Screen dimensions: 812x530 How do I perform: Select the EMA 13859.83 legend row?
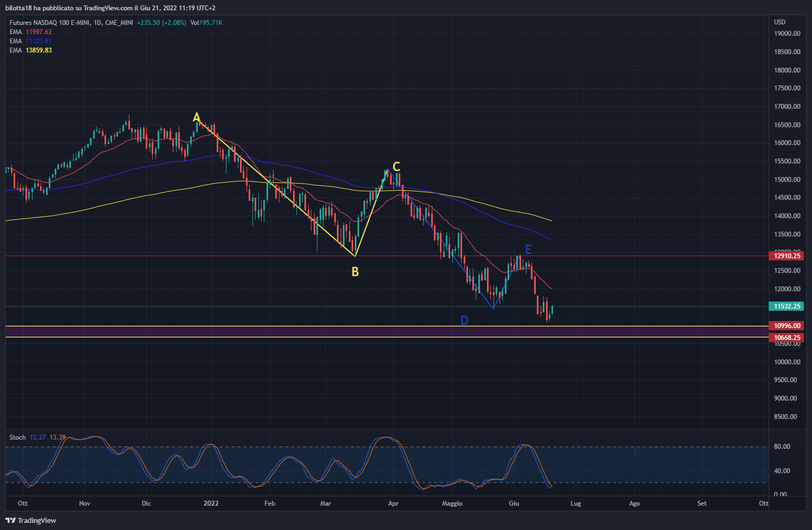pos(31,50)
